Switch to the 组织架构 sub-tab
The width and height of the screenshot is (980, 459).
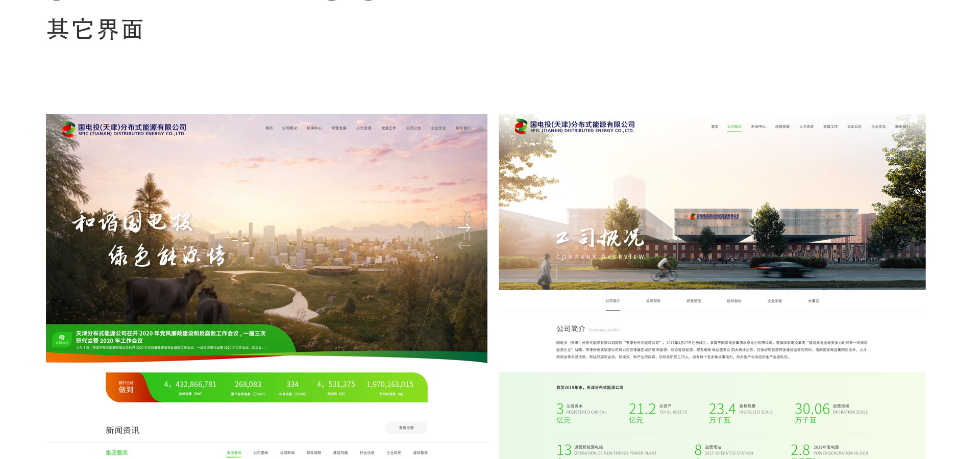click(734, 301)
